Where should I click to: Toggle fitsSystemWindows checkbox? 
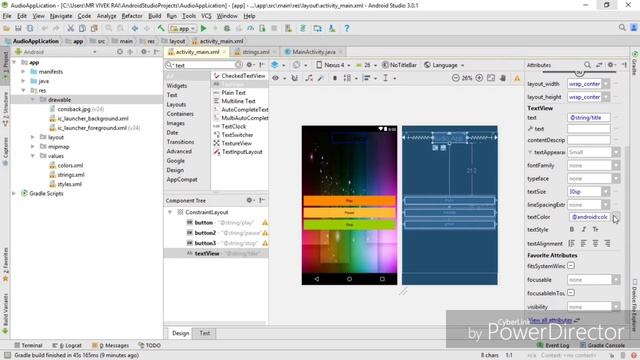tap(571, 266)
